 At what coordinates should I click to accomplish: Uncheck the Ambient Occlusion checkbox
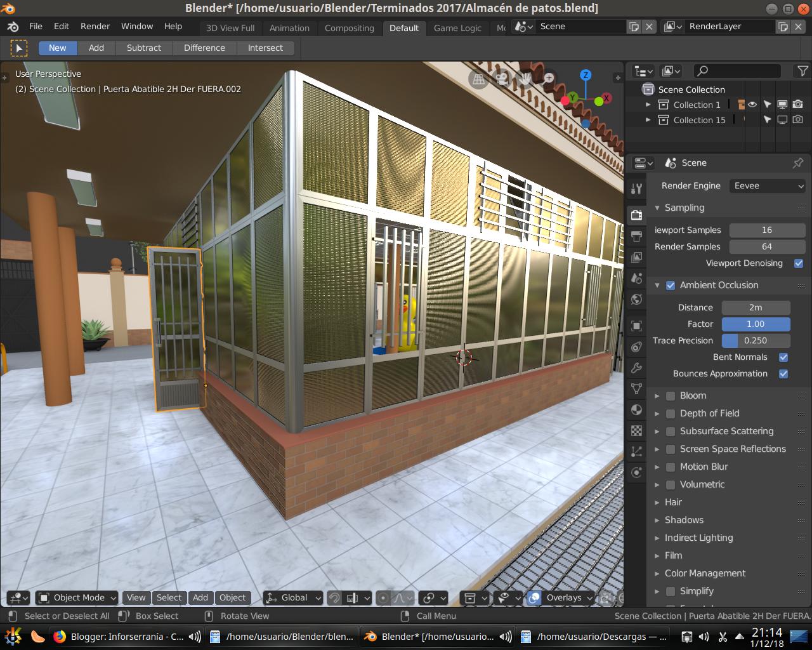coord(671,285)
